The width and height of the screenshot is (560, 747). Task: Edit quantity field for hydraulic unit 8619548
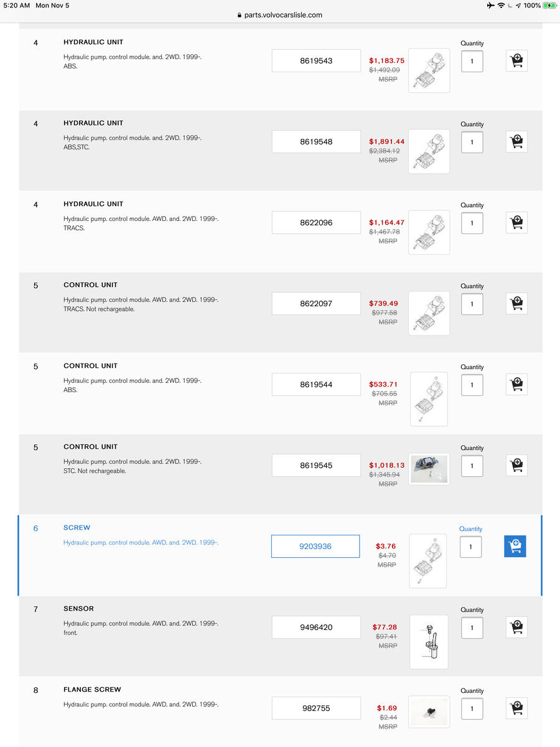(472, 142)
